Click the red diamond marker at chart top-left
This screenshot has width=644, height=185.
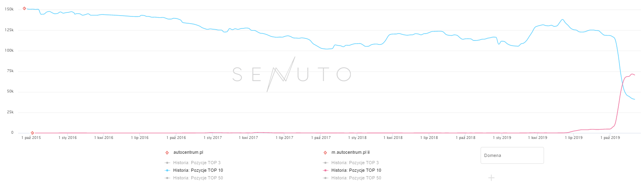click(x=24, y=8)
